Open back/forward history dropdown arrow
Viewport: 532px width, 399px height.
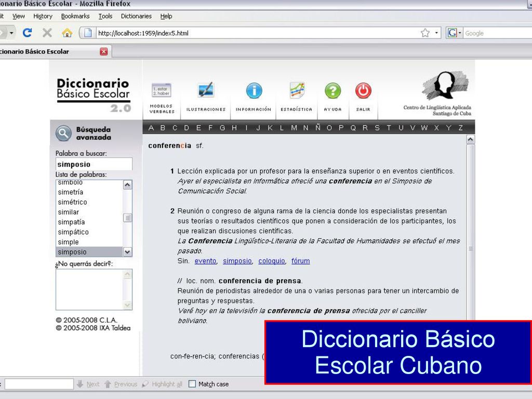11,33
